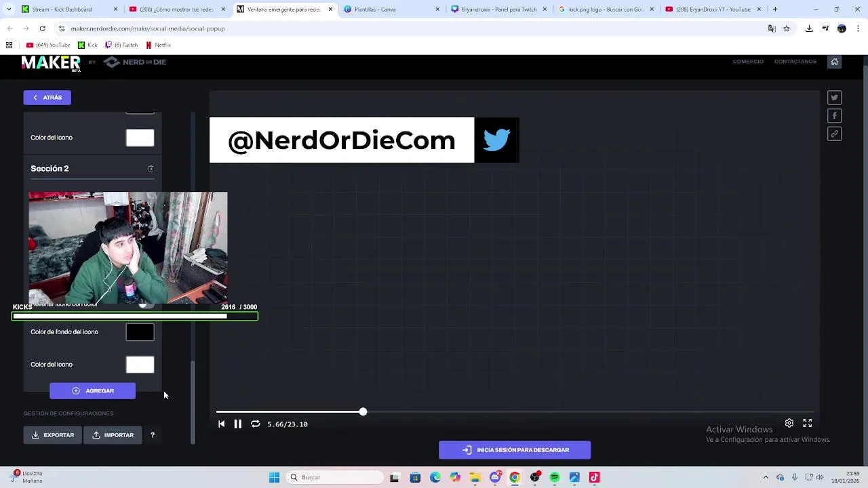Image resolution: width=868 pixels, height=488 pixels.
Task: Copy link via the chain icon
Action: tap(835, 134)
